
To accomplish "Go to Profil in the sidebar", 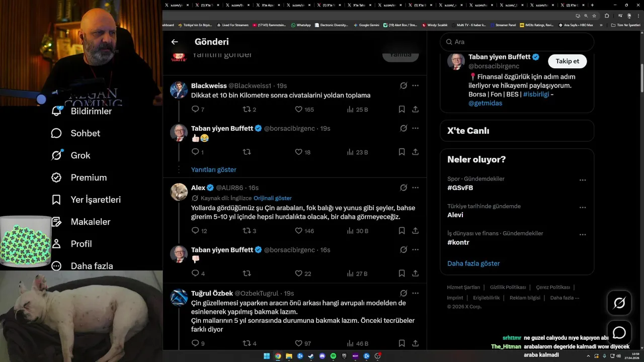I will [71, 244].
